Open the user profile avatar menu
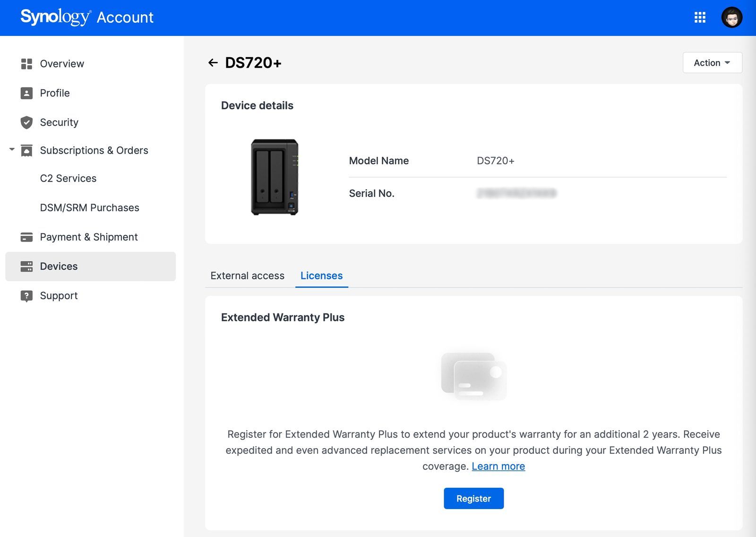Image resolution: width=756 pixels, height=537 pixels. click(731, 17)
